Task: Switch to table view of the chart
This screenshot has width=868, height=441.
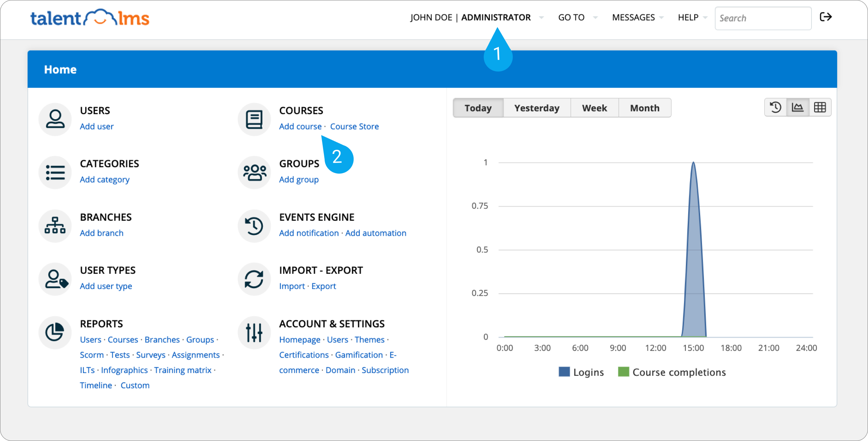Action: pyautogui.click(x=820, y=107)
